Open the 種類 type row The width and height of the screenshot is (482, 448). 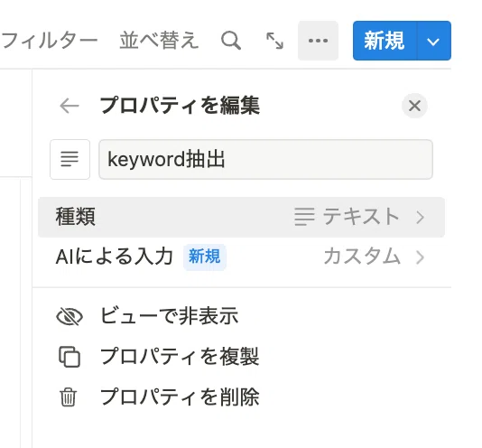(x=241, y=218)
